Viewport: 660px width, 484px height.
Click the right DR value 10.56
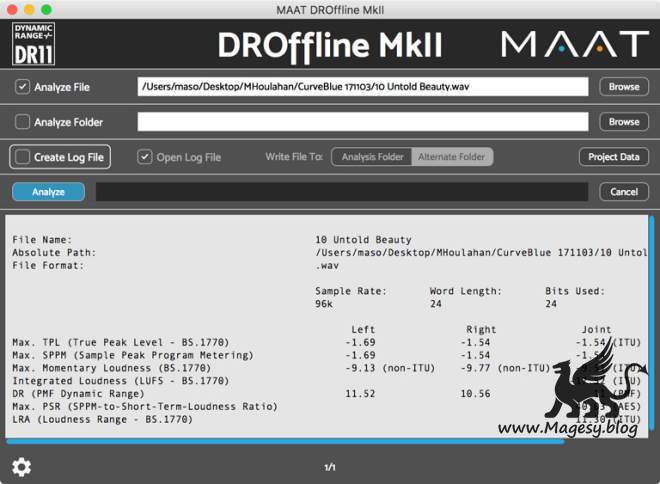tap(475, 394)
